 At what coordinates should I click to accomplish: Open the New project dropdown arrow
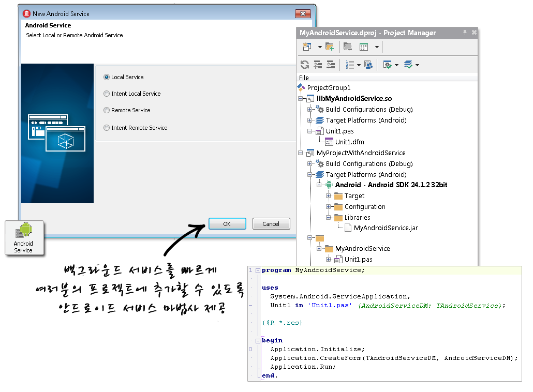320,47
